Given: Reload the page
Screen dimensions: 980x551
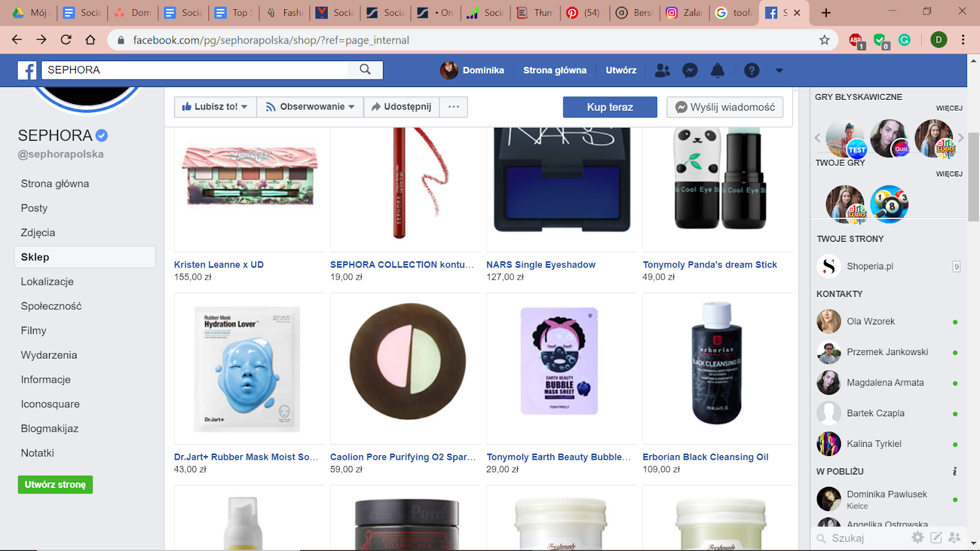Looking at the screenshot, I should click(x=66, y=40).
